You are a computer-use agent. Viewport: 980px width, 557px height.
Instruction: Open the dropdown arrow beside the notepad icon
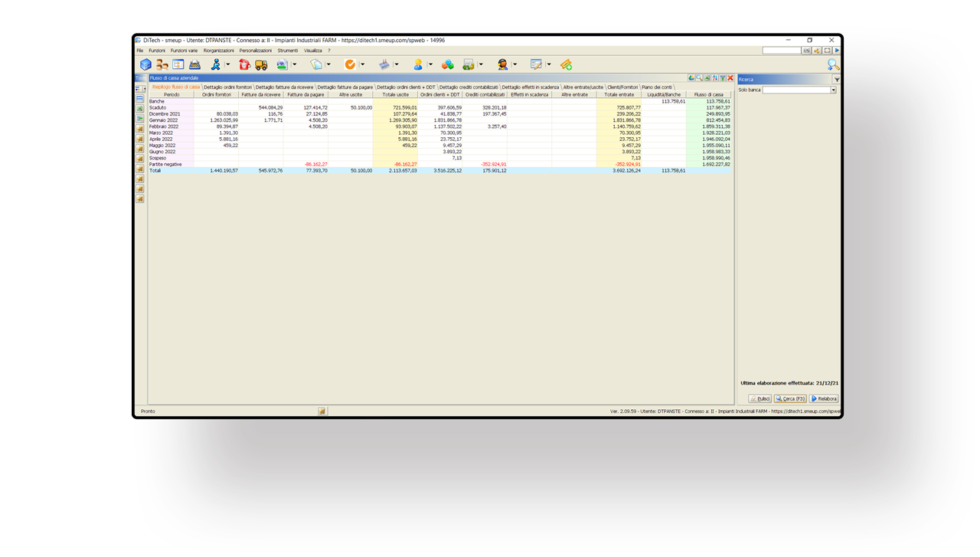point(549,64)
